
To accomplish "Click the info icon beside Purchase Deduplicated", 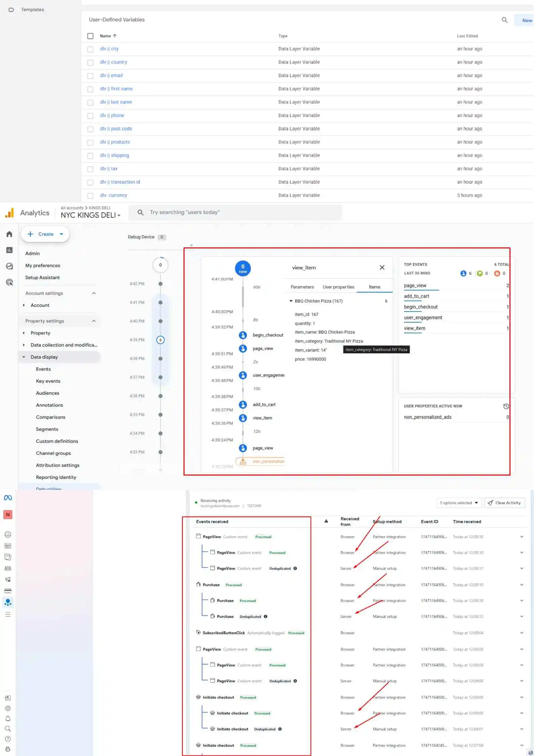I will [265, 616].
